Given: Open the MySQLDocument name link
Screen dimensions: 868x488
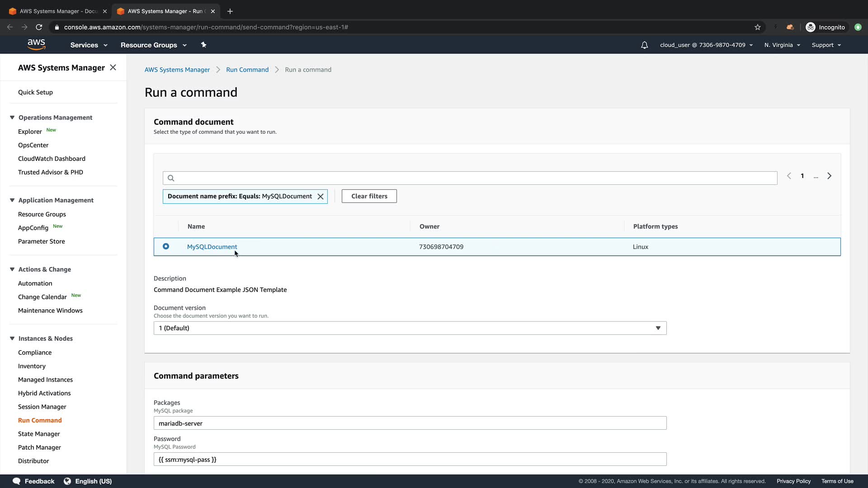Looking at the screenshot, I should [212, 247].
